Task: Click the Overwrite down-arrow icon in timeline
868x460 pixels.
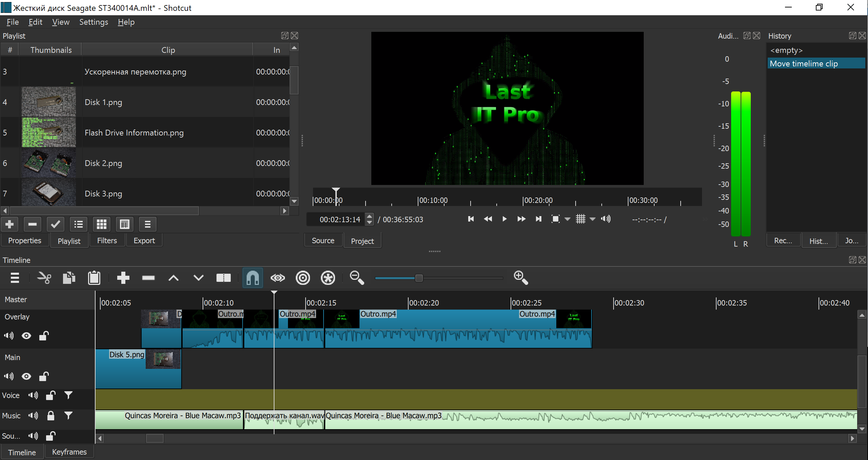Action: (199, 278)
